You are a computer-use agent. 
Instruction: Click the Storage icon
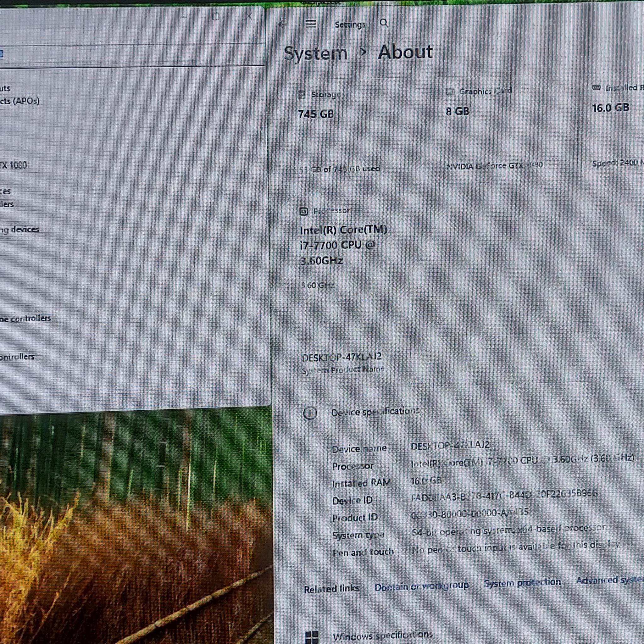[302, 95]
